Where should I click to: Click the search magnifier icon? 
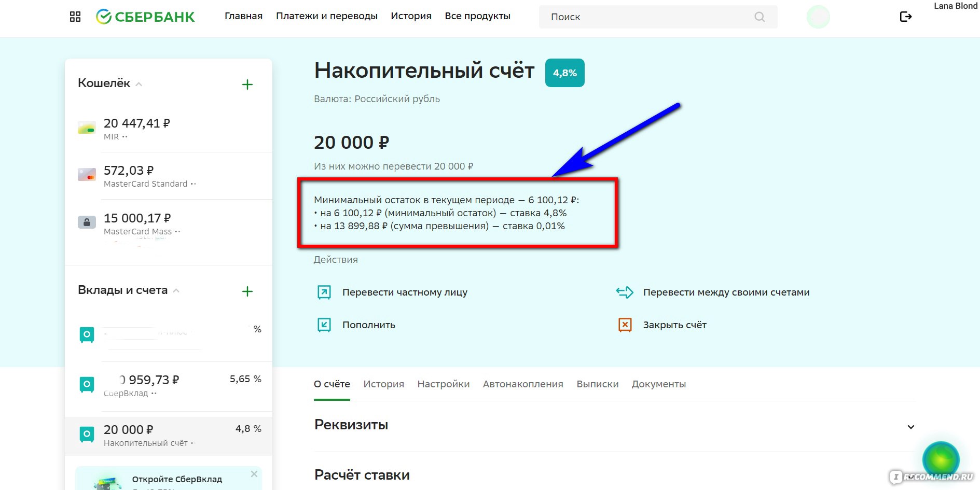(x=760, y=17)
